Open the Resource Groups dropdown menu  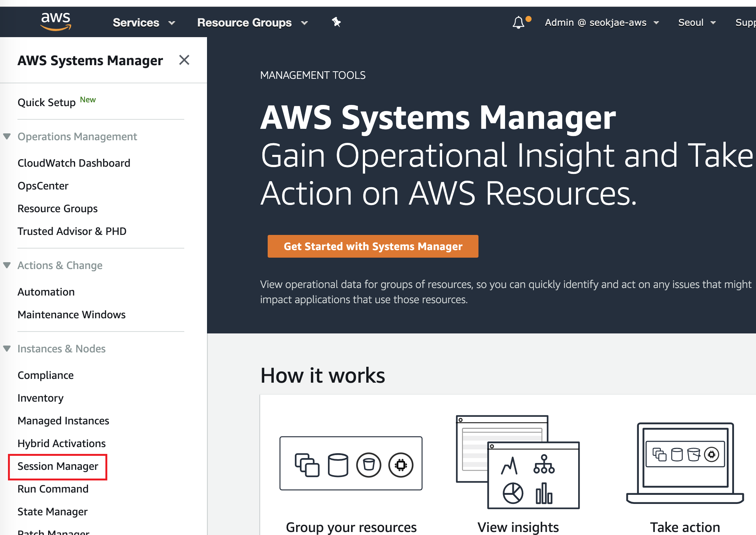252,23
